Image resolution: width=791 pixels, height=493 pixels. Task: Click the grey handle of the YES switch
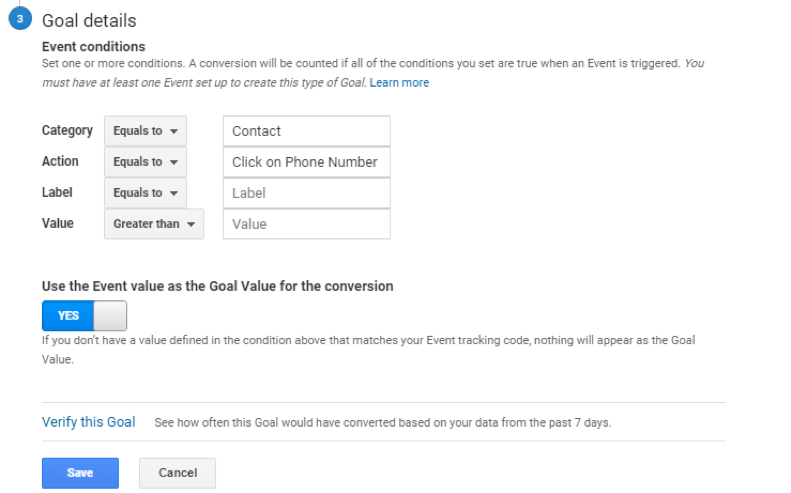pyautogui.click(x=110, y=316)
